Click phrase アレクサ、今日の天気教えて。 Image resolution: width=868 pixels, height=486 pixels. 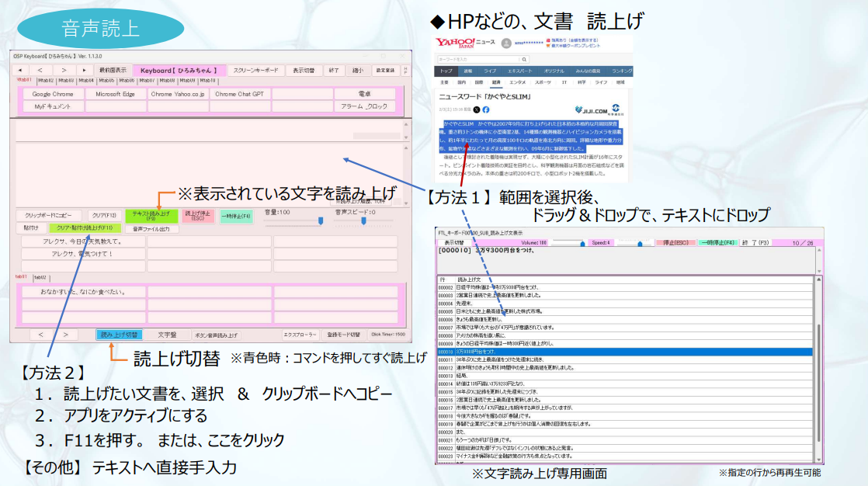[82, 242]
